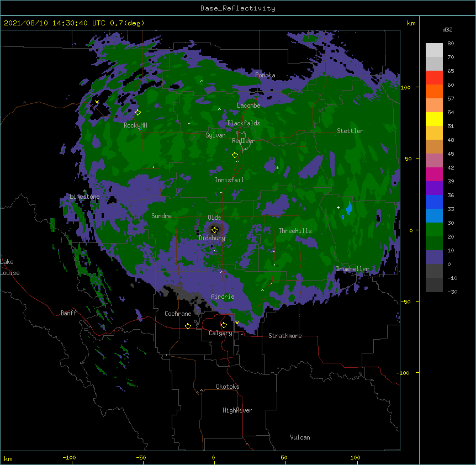476x465 pixels.
Task: Click the Olds town label
Action: (214, 218)
